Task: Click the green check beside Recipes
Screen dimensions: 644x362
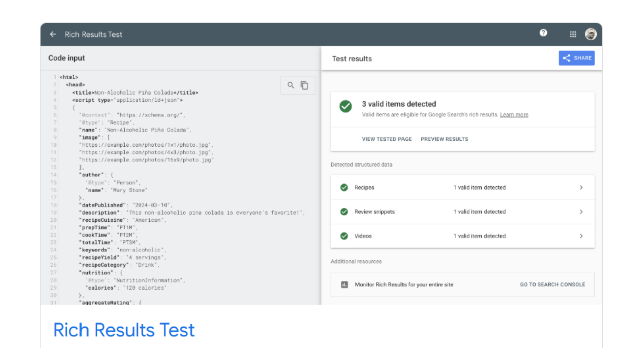Action: [344, 187]
